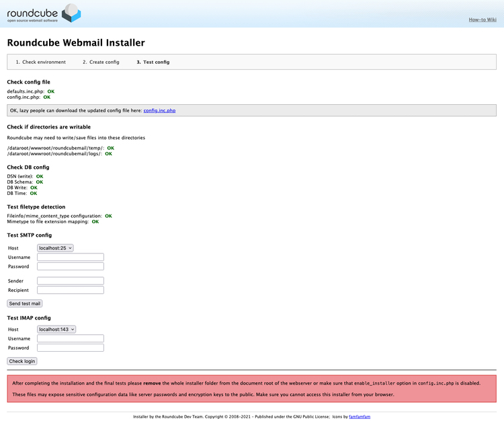Click the Test IMAP config heading
The width and height of the screenshot is (504, 423).
(29, 318)
